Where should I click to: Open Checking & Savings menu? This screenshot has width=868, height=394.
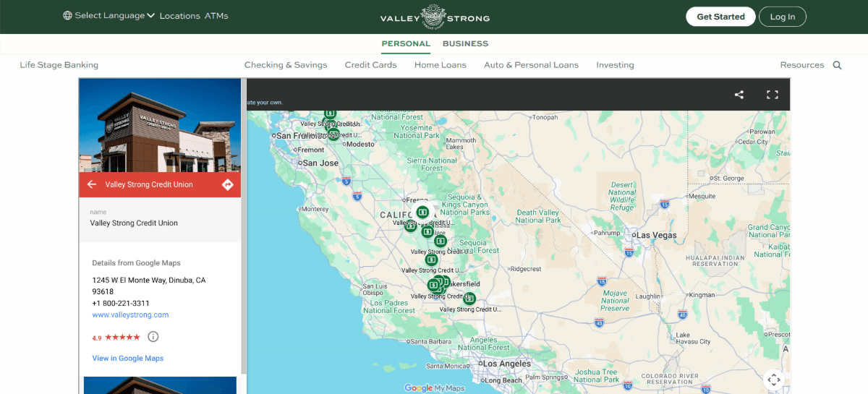tap(286, 65)
